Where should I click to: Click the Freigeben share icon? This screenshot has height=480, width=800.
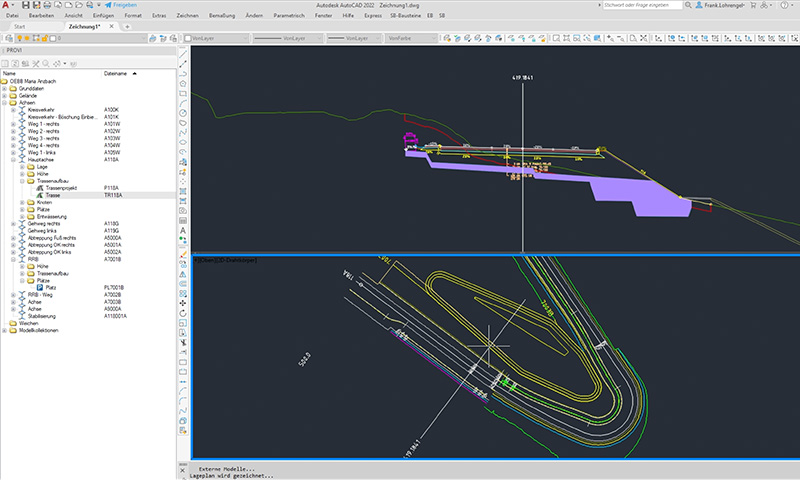(107, 5)
